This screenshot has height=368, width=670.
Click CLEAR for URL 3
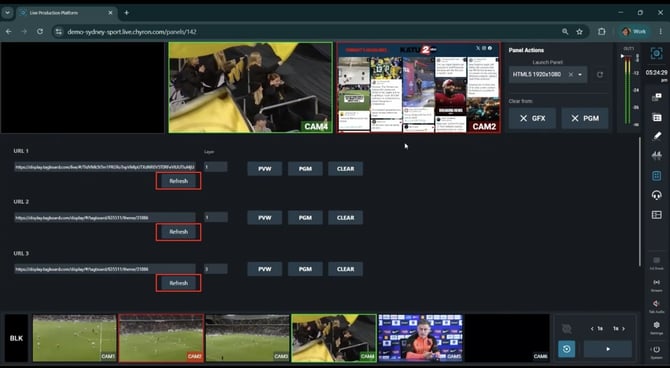346,269
